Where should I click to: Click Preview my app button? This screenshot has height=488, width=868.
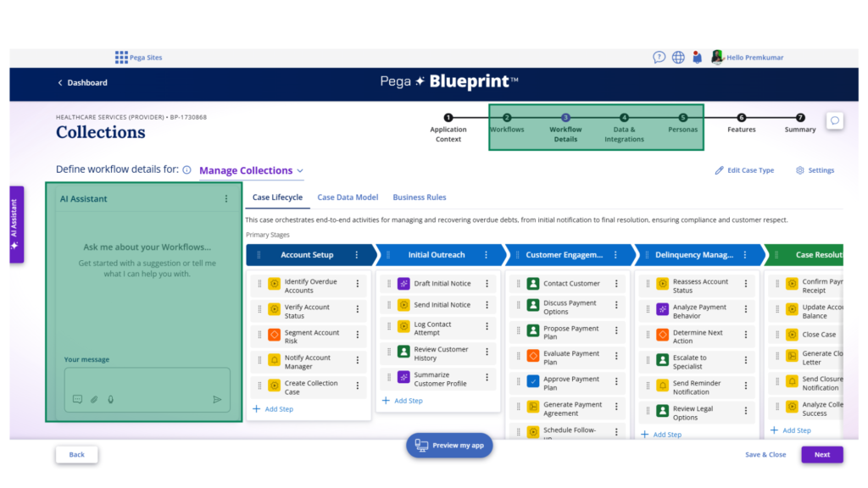coord(449,446)
